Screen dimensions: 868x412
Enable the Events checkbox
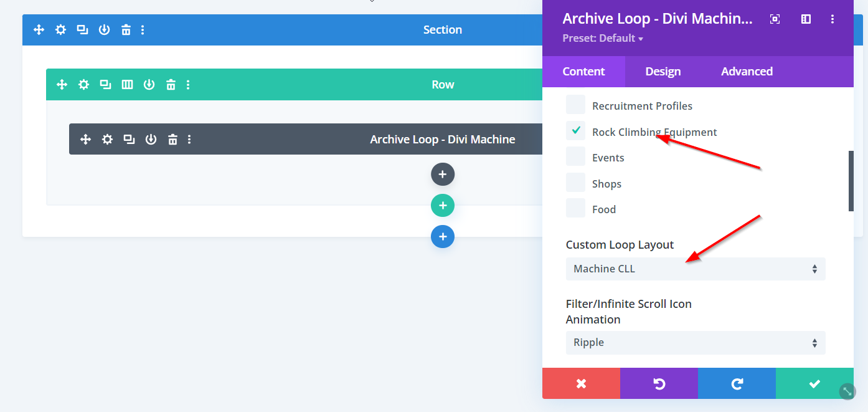[x=575, y=157]
